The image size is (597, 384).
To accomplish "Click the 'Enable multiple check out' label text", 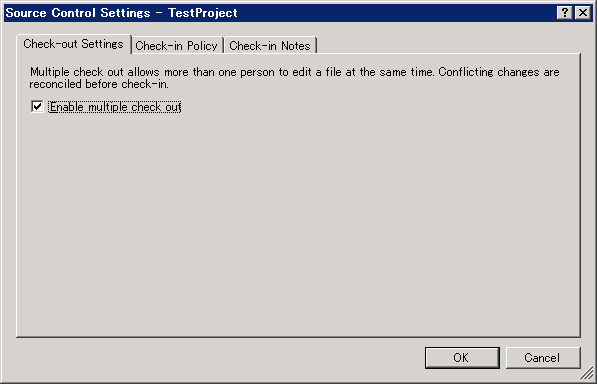I will 115,107.
